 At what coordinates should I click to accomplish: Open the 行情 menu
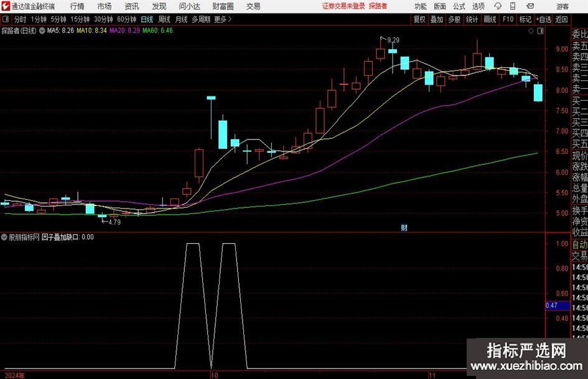pyautogui.click(x=77, y=6)
